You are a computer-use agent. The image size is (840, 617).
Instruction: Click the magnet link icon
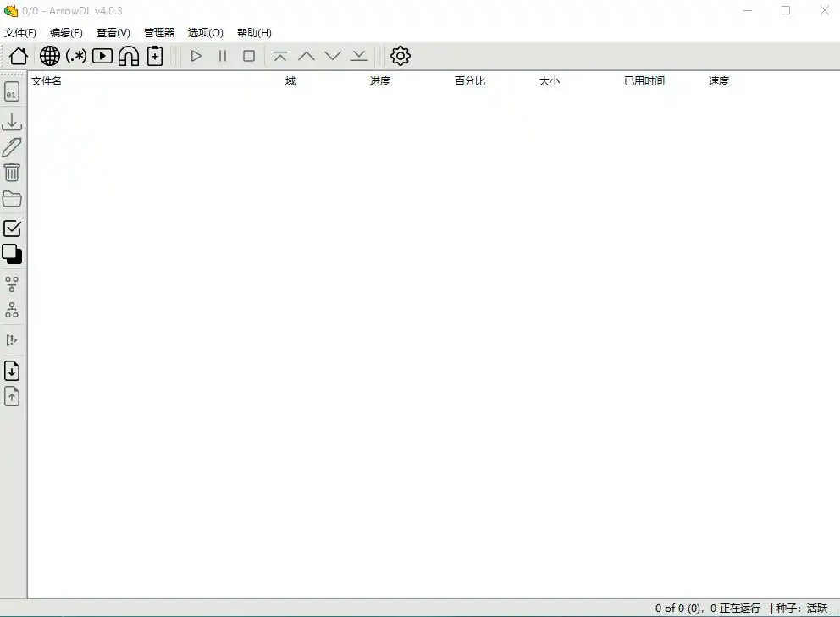(x=129, y=56)
